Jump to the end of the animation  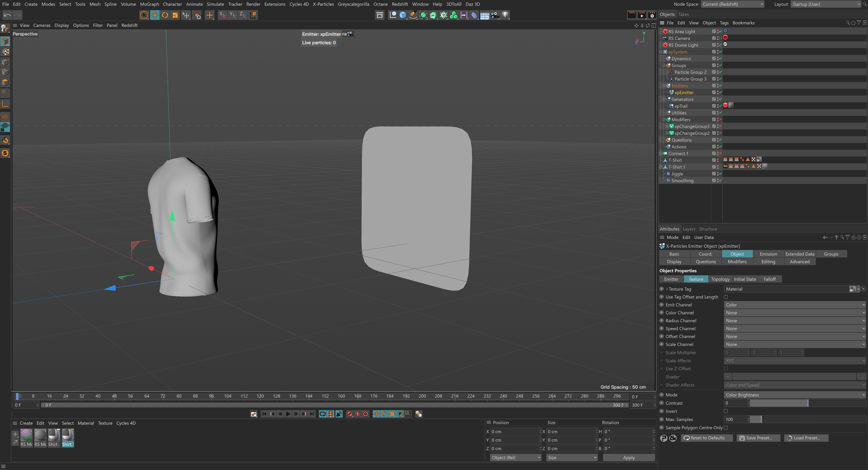click(x=312, y=414)
